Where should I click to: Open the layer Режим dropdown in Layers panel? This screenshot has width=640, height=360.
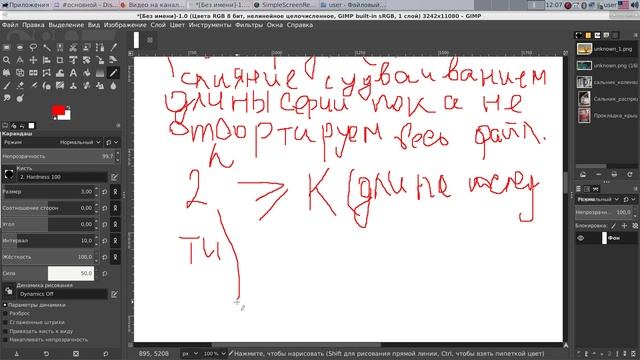point(598,199)
